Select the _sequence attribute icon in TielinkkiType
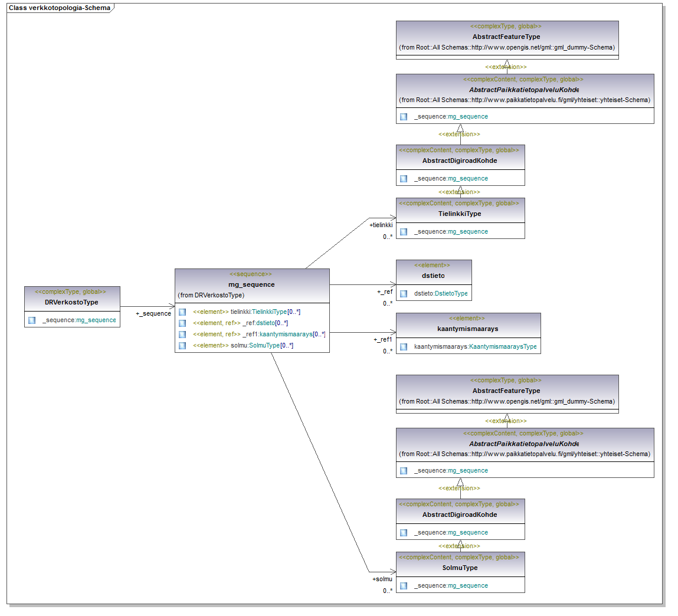The width and height of the screenshot is (678, 616). [x=404, y=231]
